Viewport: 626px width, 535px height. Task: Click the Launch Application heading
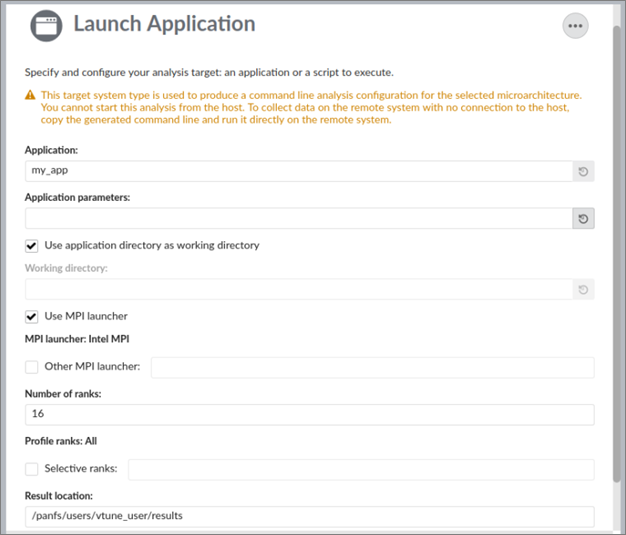click(x=164, y=24)
